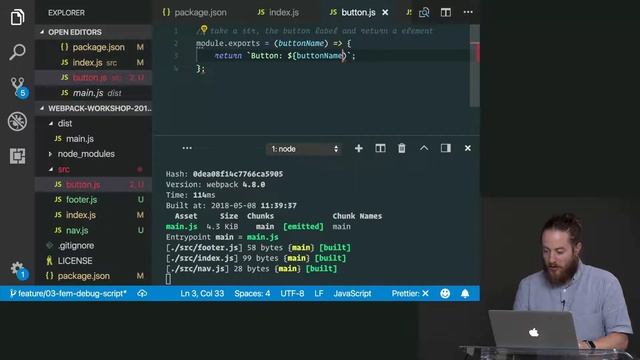
Task: Open Source Control view with badge 5
Action: click(x=18, y=87)
